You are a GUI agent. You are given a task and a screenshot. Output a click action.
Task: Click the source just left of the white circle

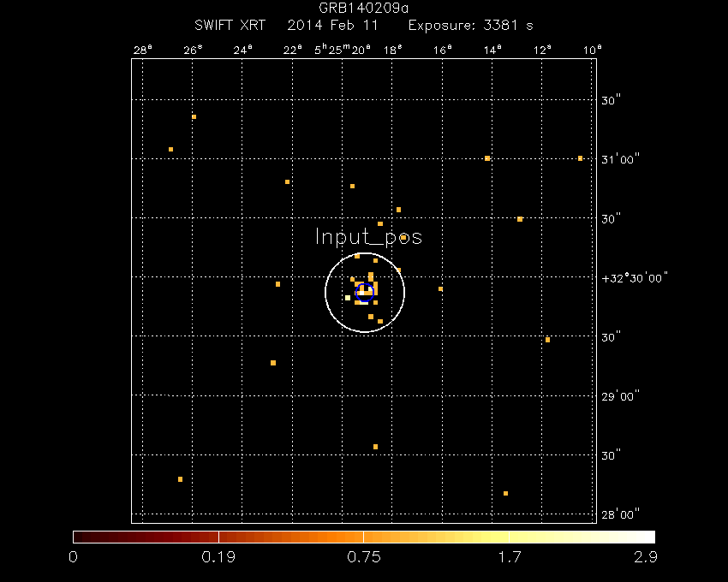pos(279,282)
